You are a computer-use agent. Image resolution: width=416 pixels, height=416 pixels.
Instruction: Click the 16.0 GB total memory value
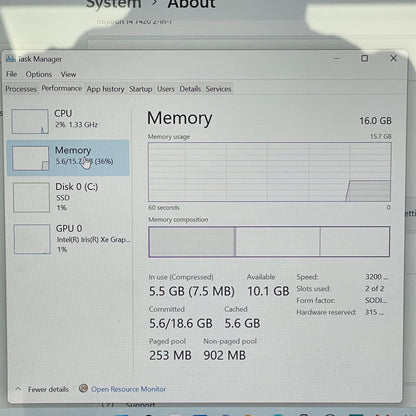pos(375,121)
